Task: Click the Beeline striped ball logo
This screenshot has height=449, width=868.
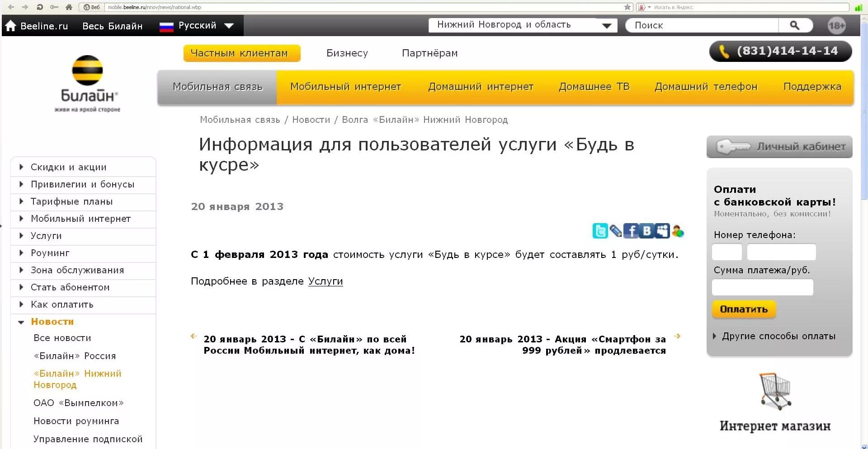Action: [x=87, y=70]
